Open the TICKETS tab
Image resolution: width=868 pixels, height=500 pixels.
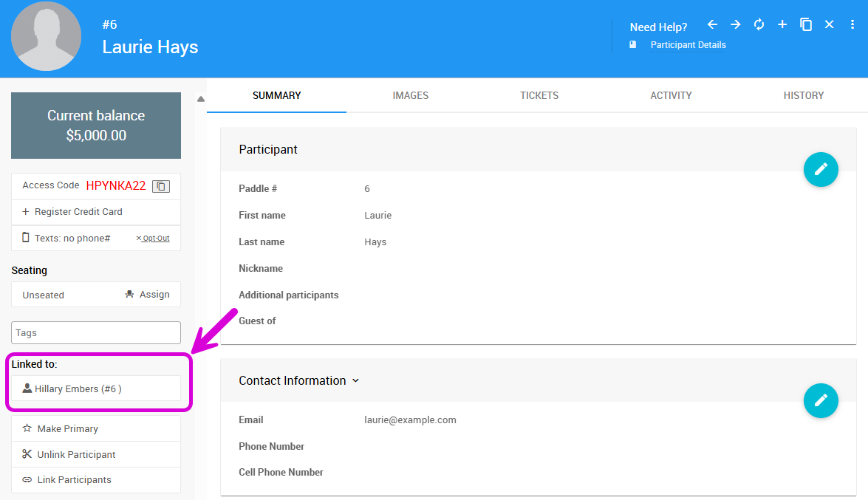(x=539, y=95)
